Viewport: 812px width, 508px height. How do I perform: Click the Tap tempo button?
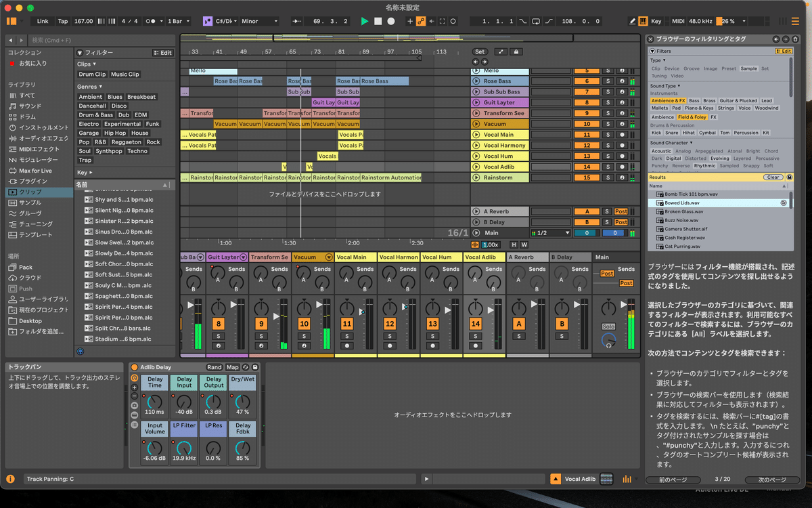click(63, 22)
